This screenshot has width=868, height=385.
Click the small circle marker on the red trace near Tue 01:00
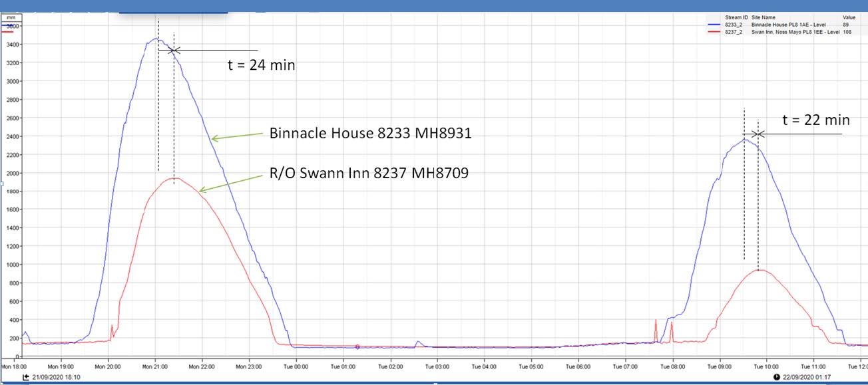357,347
